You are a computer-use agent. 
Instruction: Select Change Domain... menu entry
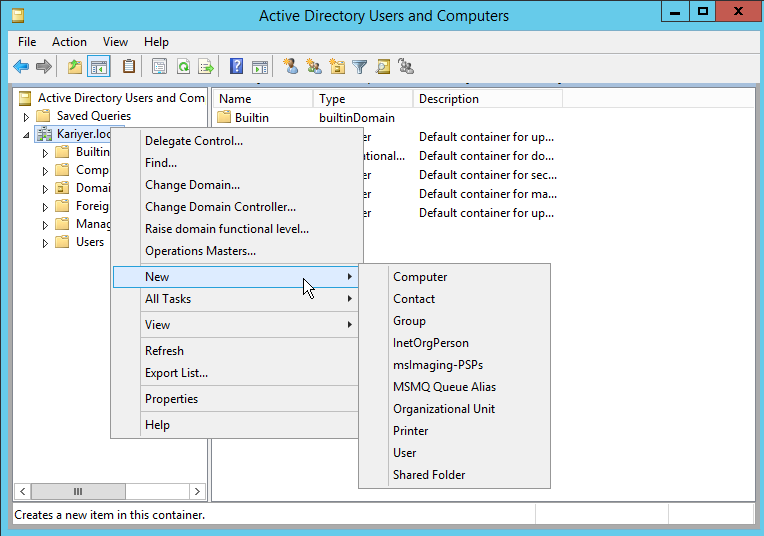[237, 185]
